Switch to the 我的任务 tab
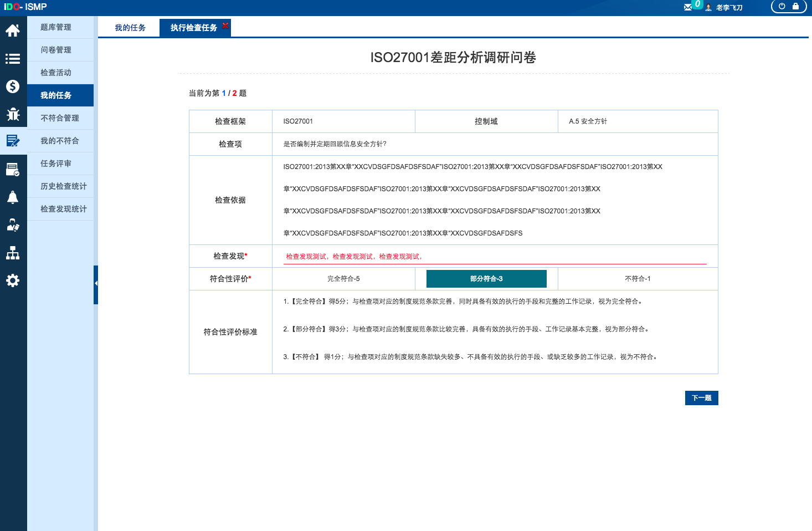 click(130, 28)
